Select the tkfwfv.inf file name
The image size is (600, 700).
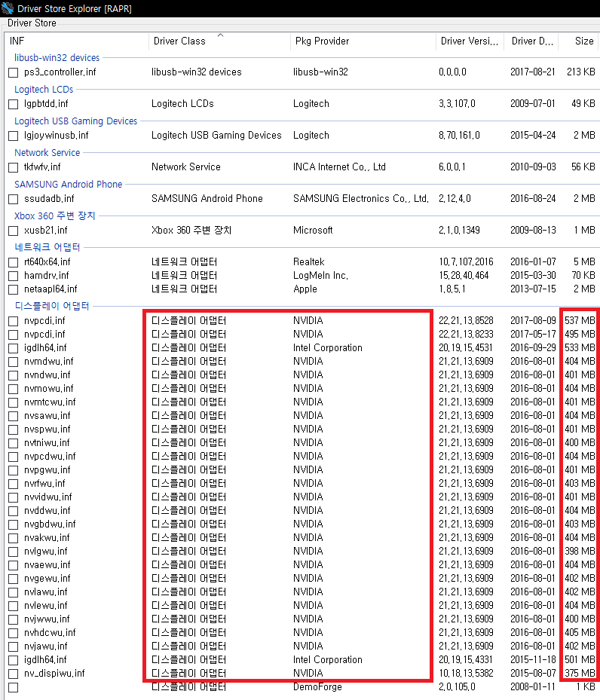[42, 167]
